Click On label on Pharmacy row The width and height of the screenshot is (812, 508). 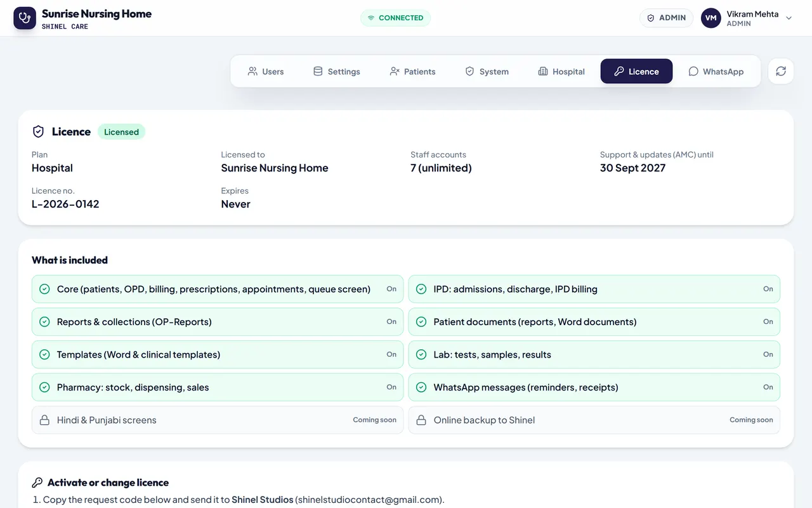(391, 387)
